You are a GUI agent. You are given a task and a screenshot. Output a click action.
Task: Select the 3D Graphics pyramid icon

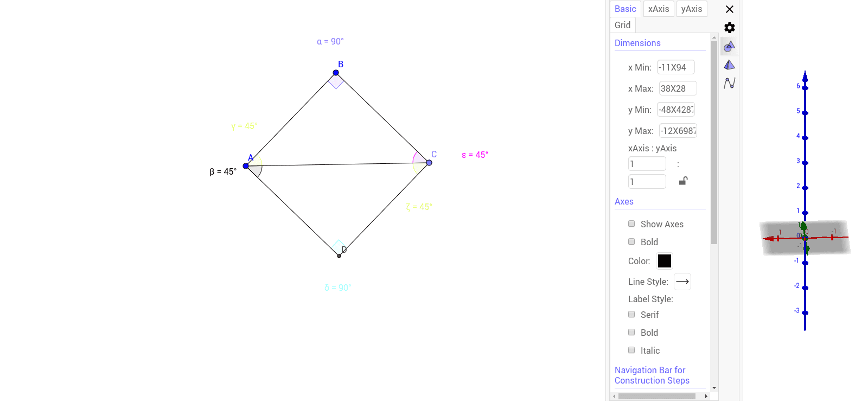tap(730, 65)
